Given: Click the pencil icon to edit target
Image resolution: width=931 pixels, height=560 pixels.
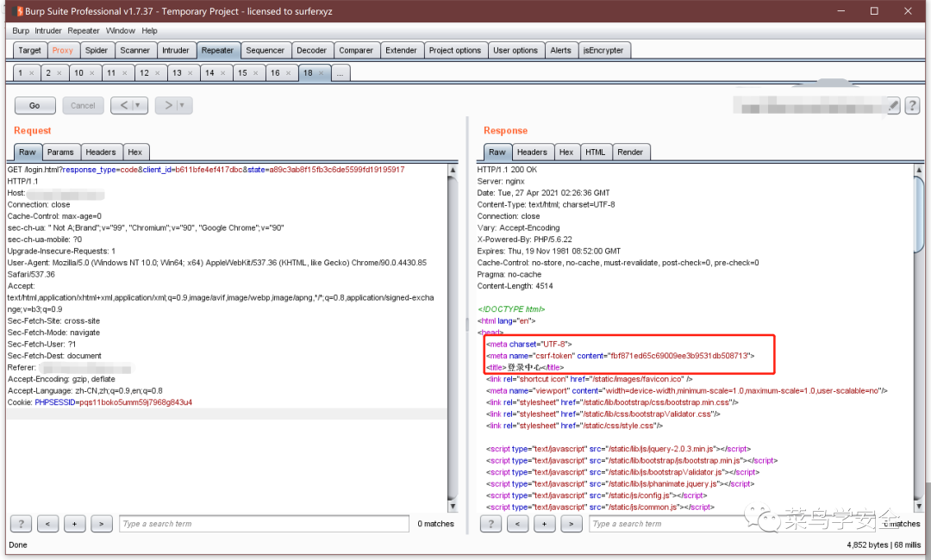Looking at the screenshot, I should 893,105.
